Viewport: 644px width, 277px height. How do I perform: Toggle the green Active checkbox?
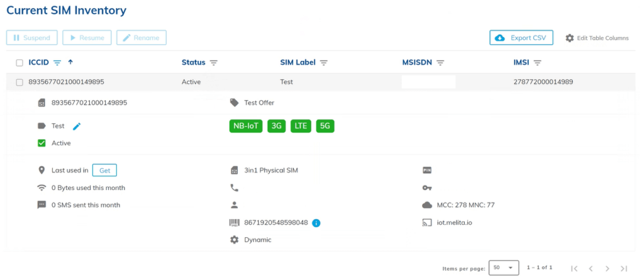tap(42, 143)
